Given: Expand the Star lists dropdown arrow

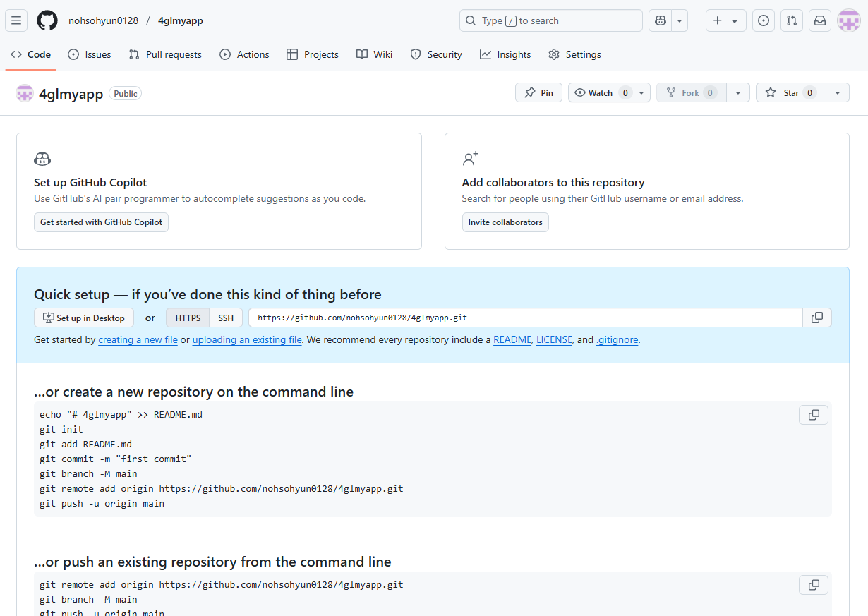Looking at the screenshot, I should click(x=837, y=92).
